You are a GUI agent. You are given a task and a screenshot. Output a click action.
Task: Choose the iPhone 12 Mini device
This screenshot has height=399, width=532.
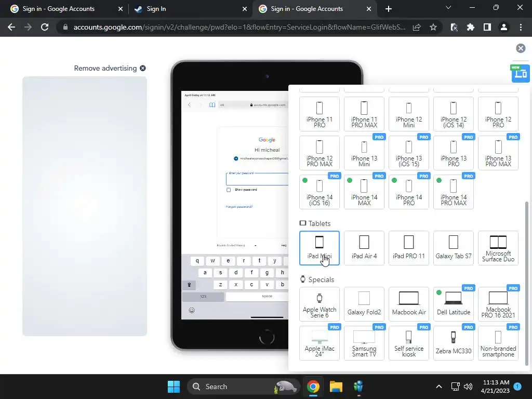click(409, 114)
